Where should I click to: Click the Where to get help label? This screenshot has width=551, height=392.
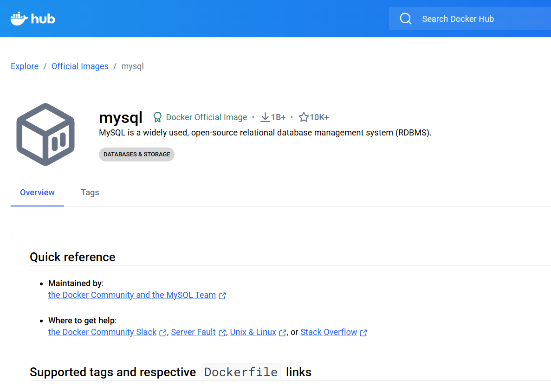coord(83,321)
